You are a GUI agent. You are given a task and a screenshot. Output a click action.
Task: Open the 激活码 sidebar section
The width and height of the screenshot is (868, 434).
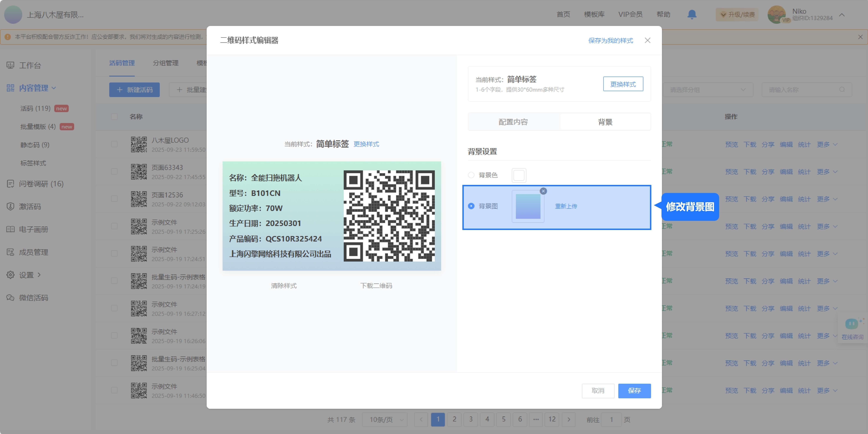tap(30, 207)
